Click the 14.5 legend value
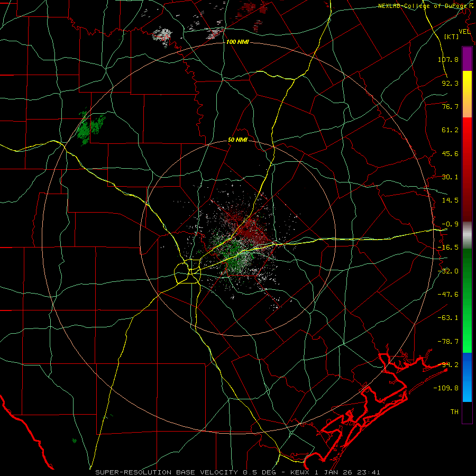This screenshot has width=476, height=476. pos(450,200)
